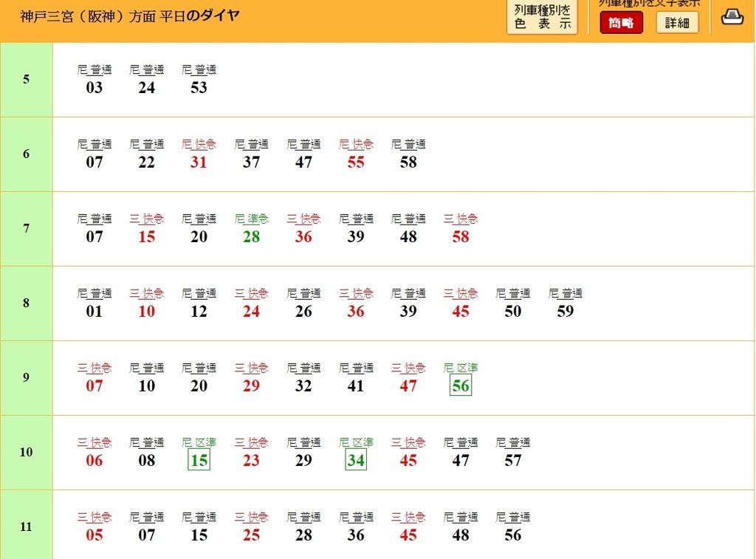Open the 5:03 普通 departure
The image size is (756, 559).
94,88
